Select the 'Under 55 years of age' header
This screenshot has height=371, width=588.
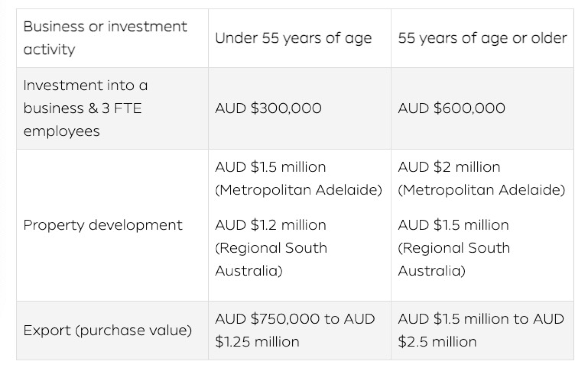pyautogui.click(x=293, y=38)
